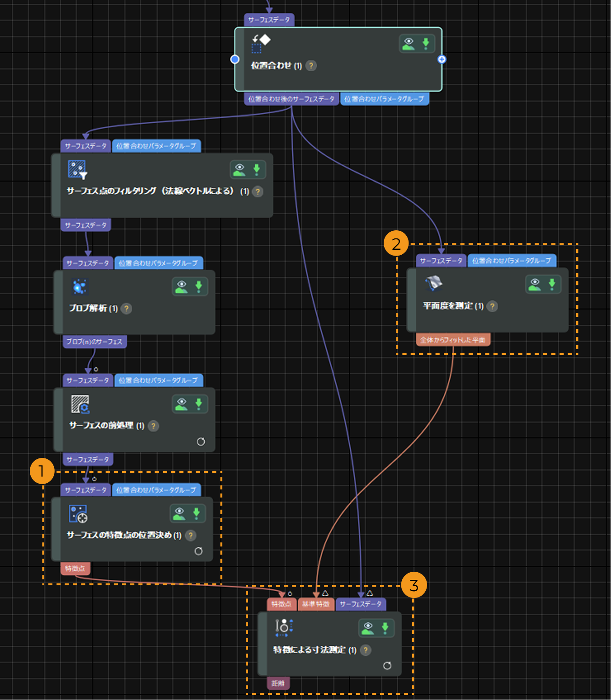This screenshot has height=700, width=611.
Task: Select 位置合わせパラメータグループ output tab under 位置合わせ
Action: click(x=384, y=99)
